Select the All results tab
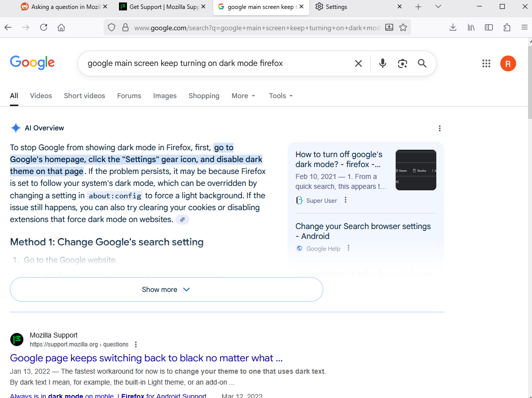The image size is (532, 398). pyautogui.click(x=14, y=96)
